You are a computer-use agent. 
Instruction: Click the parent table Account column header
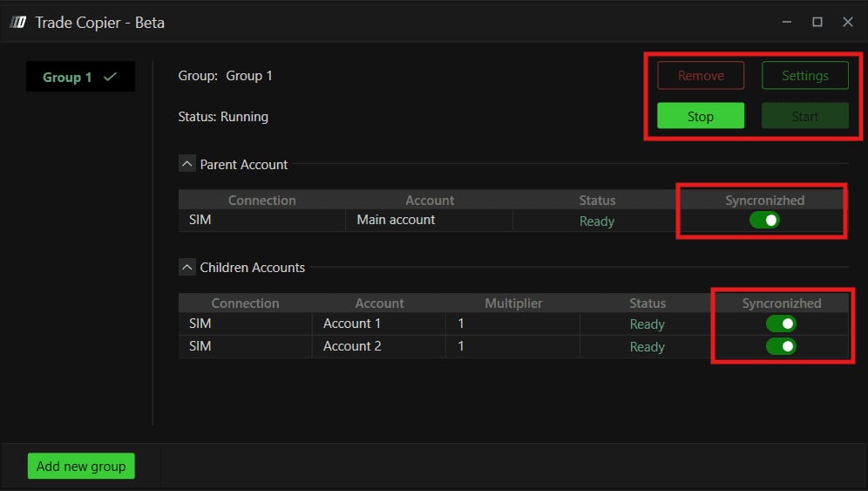pyautogui.click(x=429, y=200)
